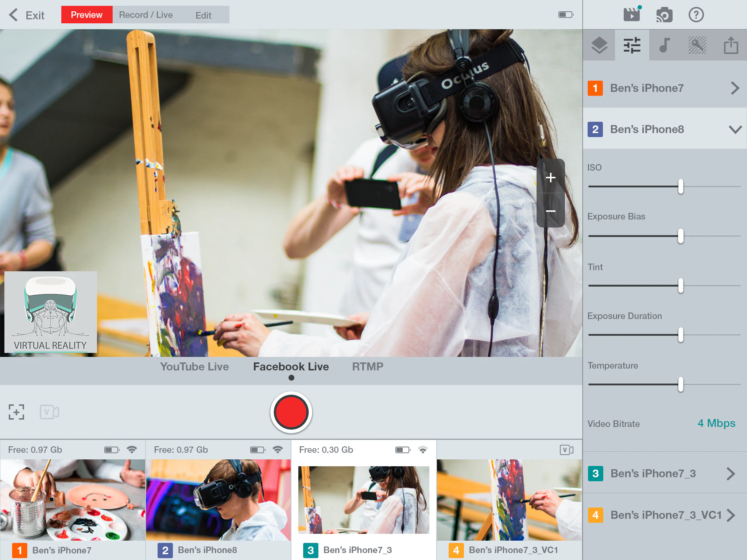This screenshot has width=747, height=560.
Task: Open the video clips library icon
Action: pyautogui.click(x=632, y=15)
